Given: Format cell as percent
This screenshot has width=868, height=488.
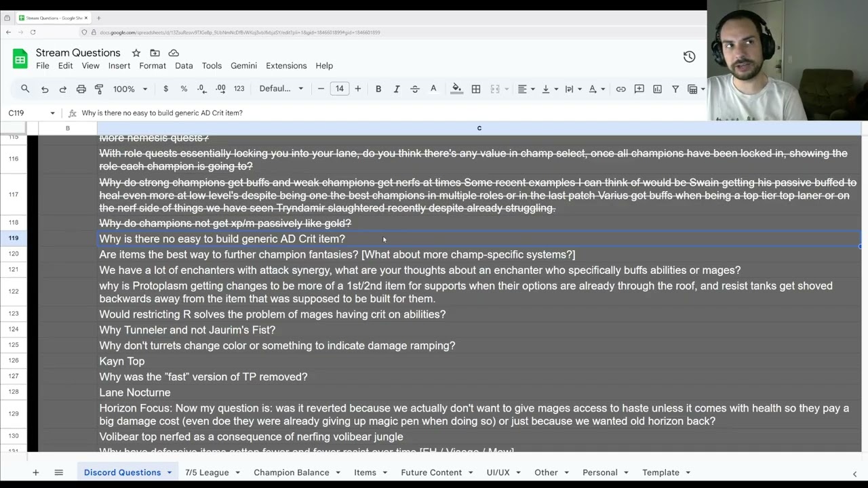Looking at the screenshot, I should (184, 89).
